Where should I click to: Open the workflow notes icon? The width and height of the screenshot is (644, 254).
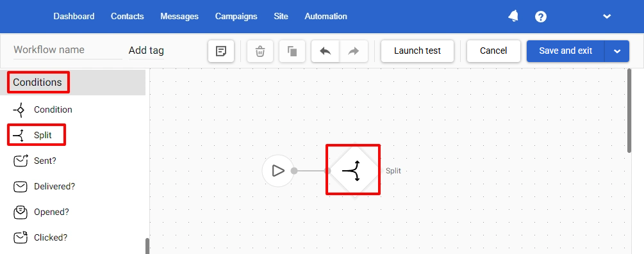click(x=221, y=51)
